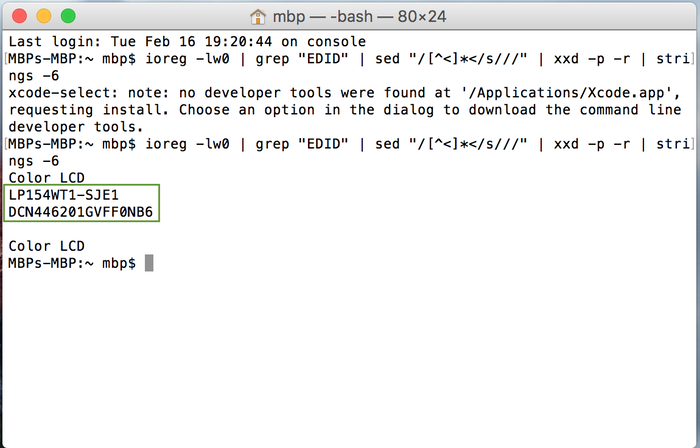Click the LP154WT1-SJE1 panel model text
Image resolution: width=700 pixels, height=448 pixels.
[x=64, y=195]
